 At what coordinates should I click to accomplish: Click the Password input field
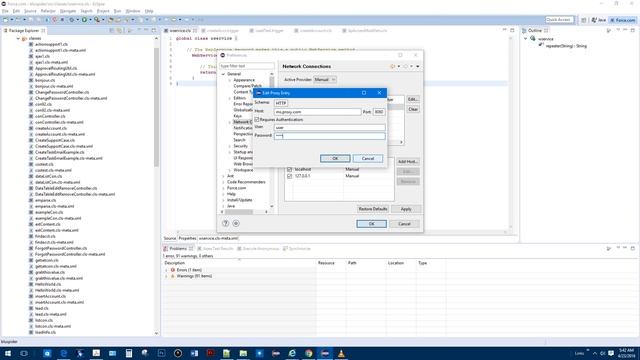pos(329,136)
